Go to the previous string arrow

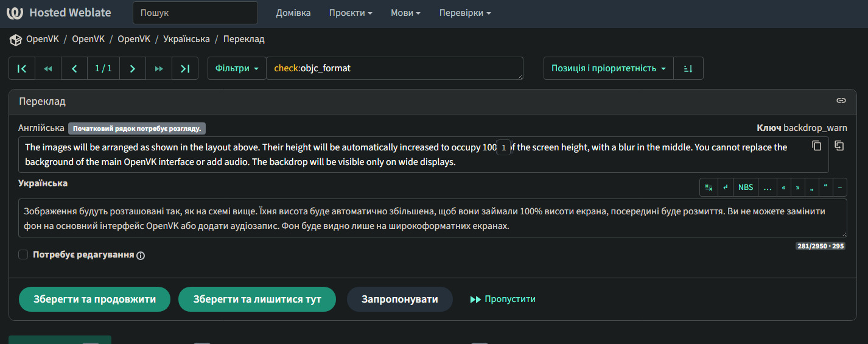click(74, 68)
